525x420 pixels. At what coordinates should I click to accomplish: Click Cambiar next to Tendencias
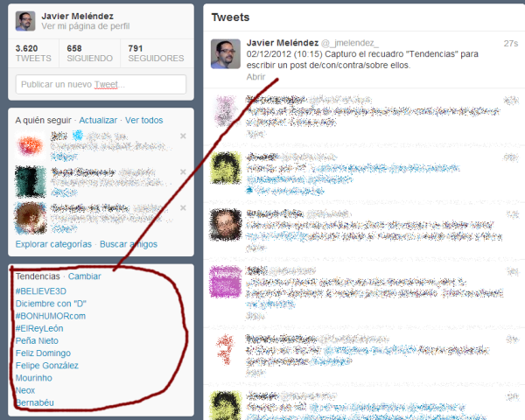(x=84, y=276)
